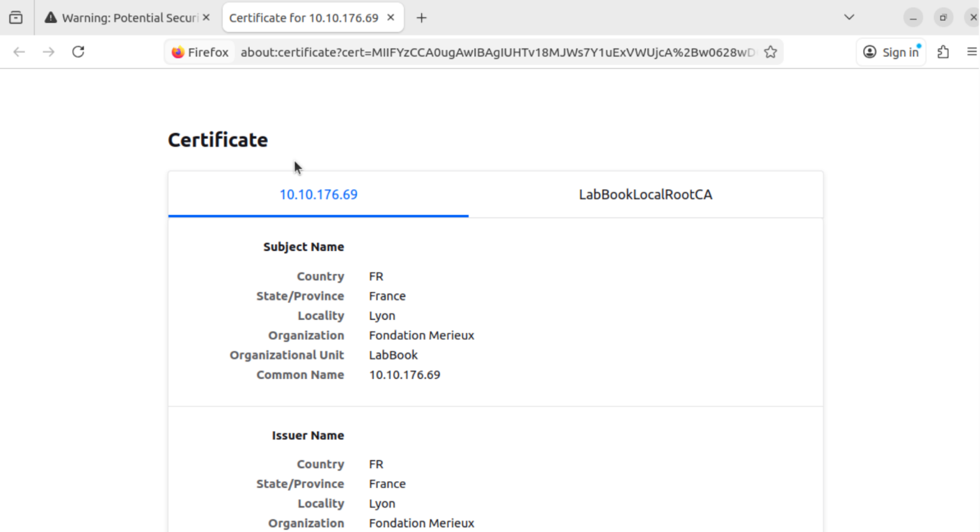
Task: Click the subject State/Province value France
Action: (387, 296)
